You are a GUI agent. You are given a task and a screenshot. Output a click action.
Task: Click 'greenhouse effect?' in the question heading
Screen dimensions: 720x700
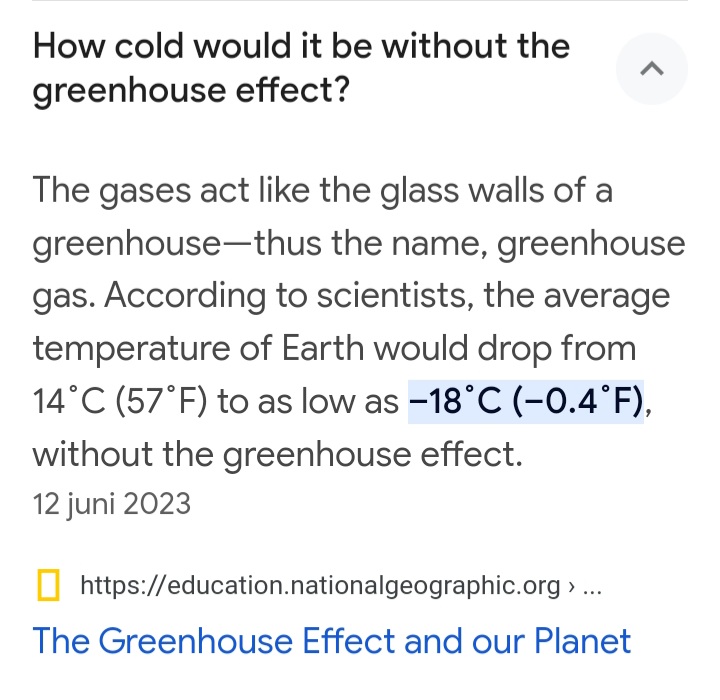(x=191, y=92)
